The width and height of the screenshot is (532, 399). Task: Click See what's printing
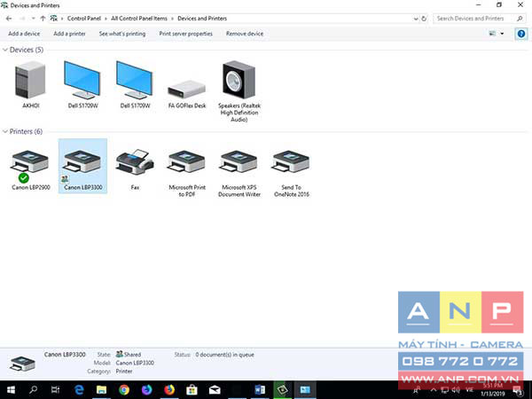tap(122, 34)
